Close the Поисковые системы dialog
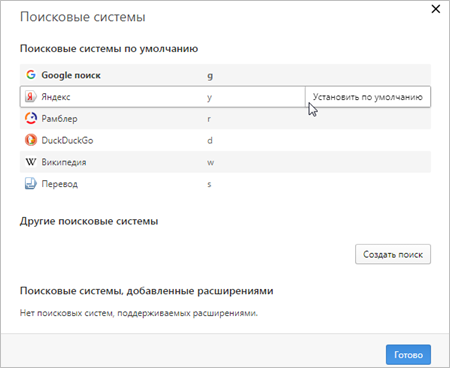This screenshot has width=450, height=368. (436, 9)
